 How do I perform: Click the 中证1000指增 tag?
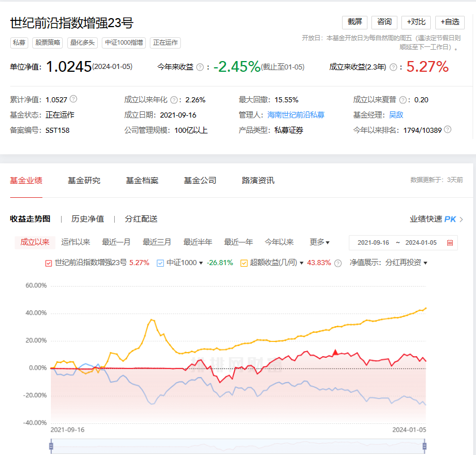(x=124, y=43)
